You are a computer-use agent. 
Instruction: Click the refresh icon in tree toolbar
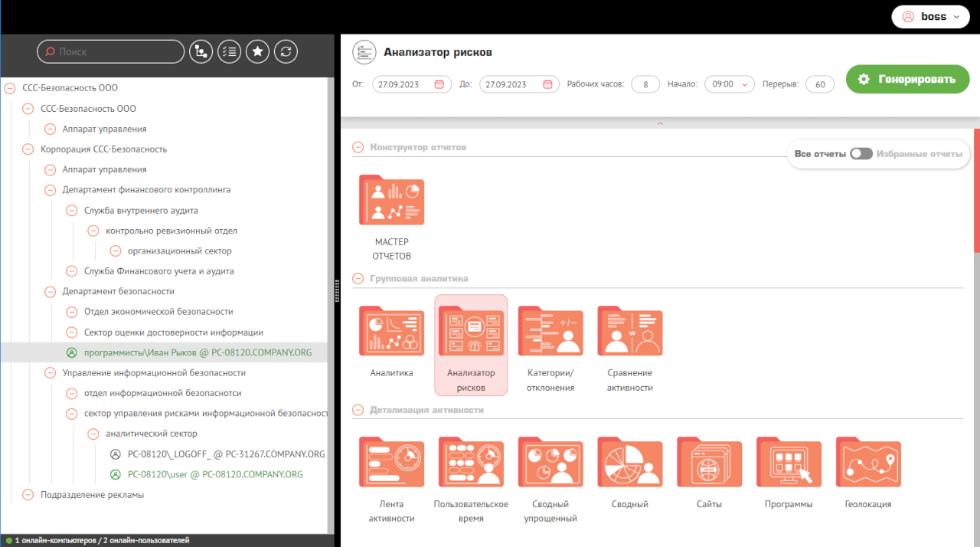click(286, 51)
